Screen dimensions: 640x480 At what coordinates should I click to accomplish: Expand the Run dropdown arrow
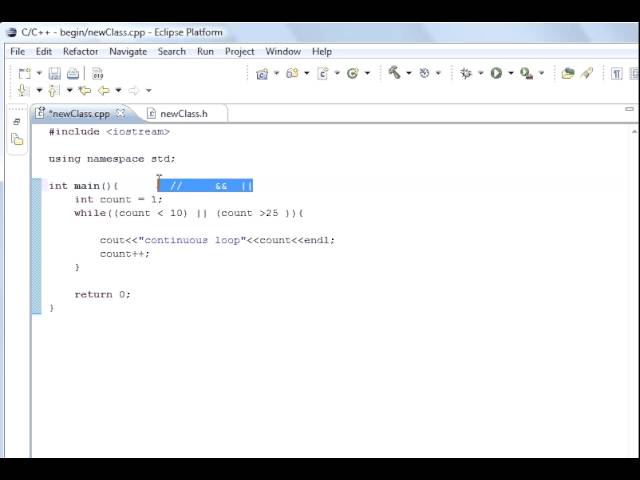click(511, 73)
